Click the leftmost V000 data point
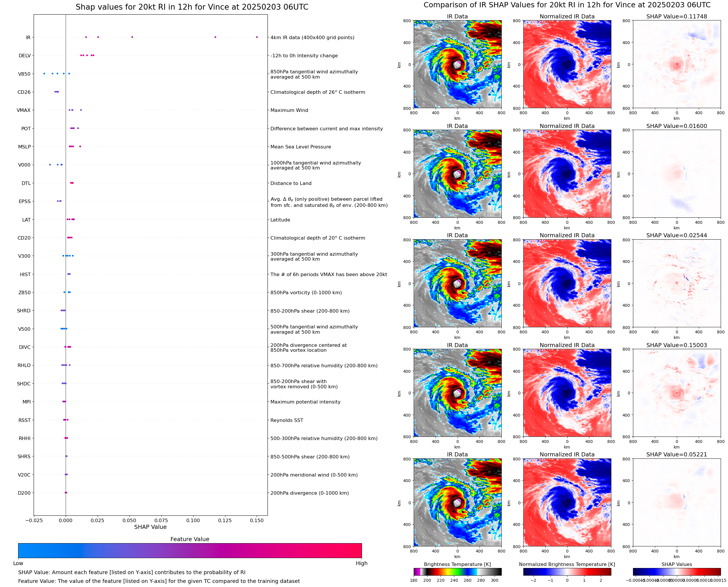The height and width of the screenshot is (587, 728). point(50,165)
